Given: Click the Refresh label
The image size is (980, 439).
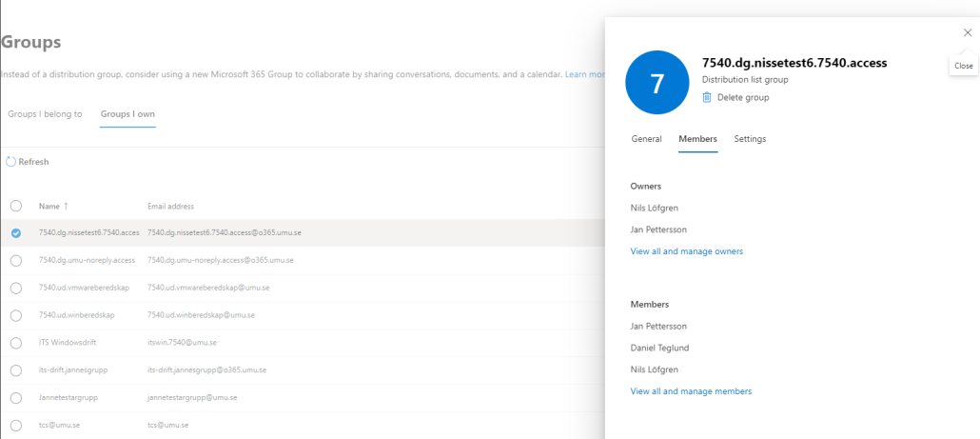Looking at the screenshot, I should click(x=33, y=162).
